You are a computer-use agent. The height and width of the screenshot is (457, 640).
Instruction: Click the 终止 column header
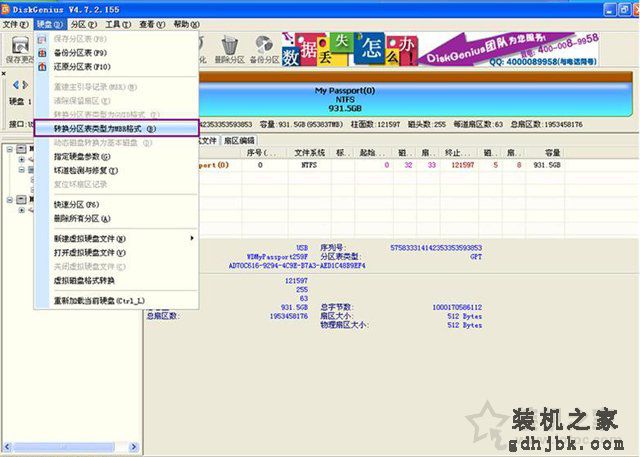pos(459,153)
